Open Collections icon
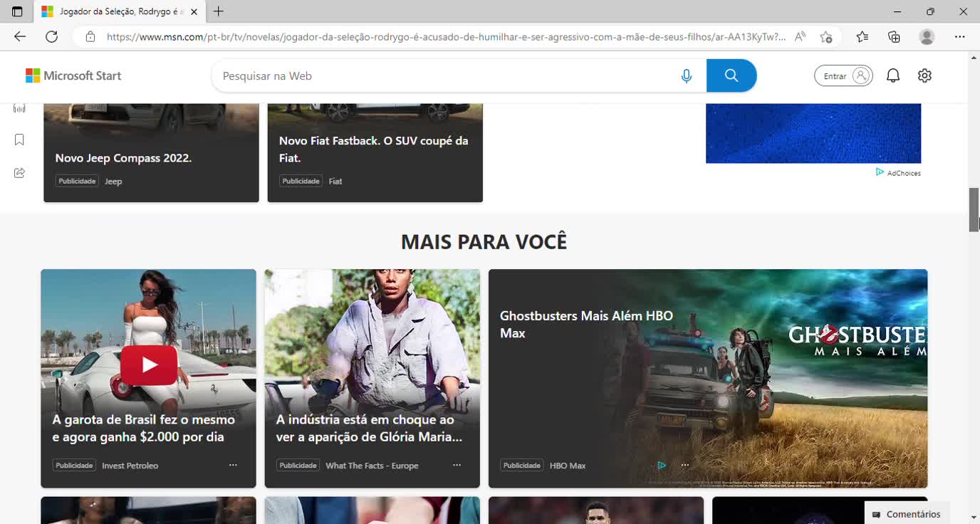The height and width of the screenshot is (524, 980). (x=894, y=36)
